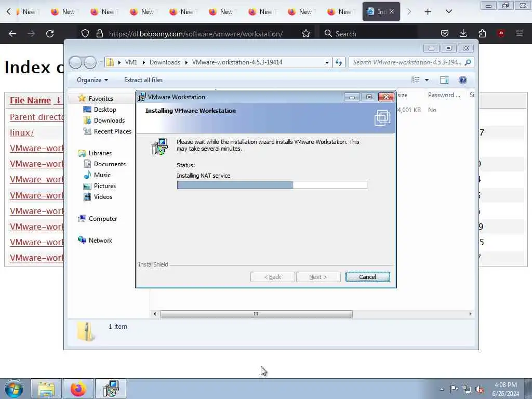The height and width of the screenshot is (399, 532).
Task: Select Favorites in navigation pane
Action: coord(101,99)
